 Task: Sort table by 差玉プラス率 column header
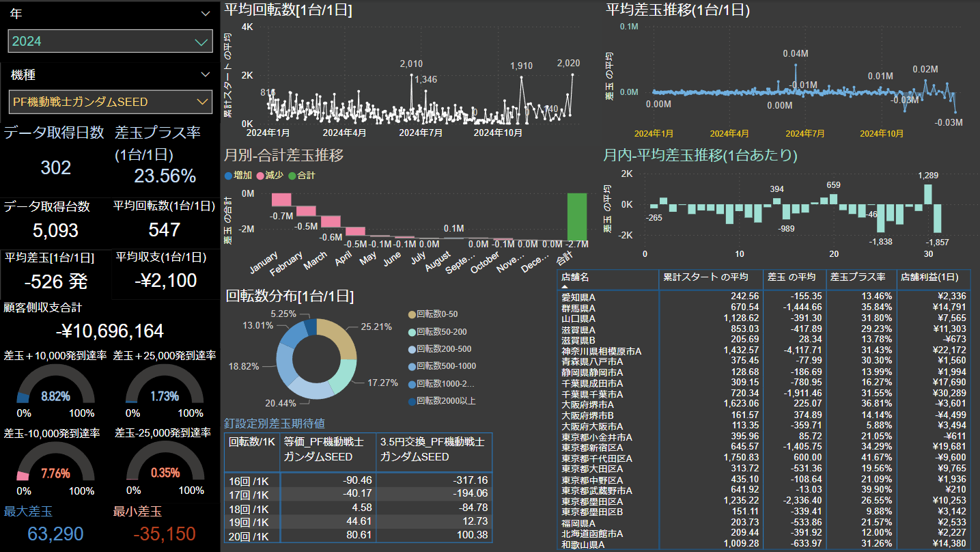[x=857, y=277]
